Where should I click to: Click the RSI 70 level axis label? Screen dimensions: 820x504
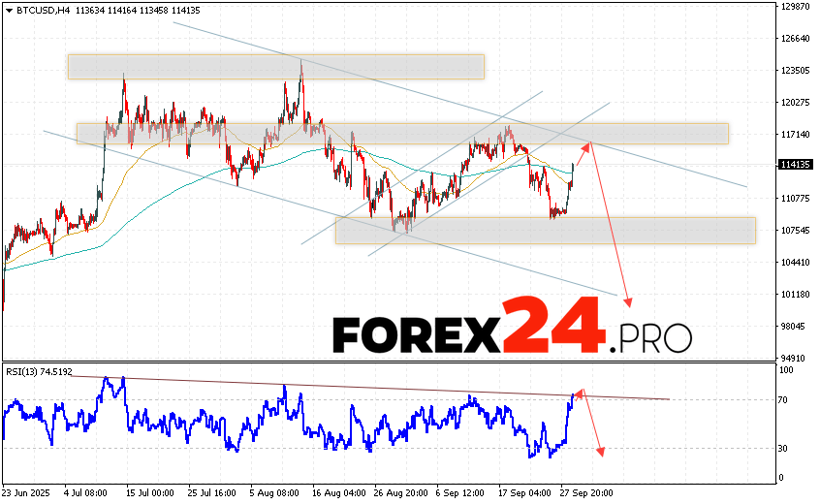783,399
